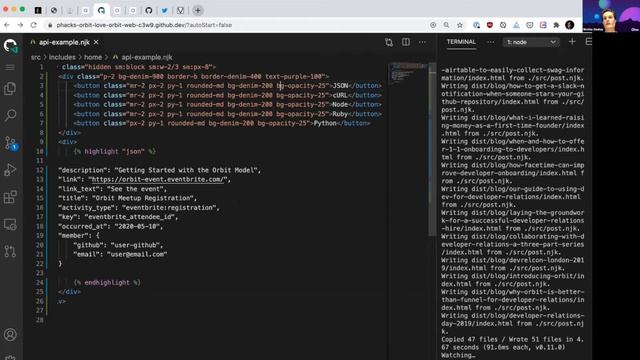
Task: Open a new browser tab
Action: 198,11
